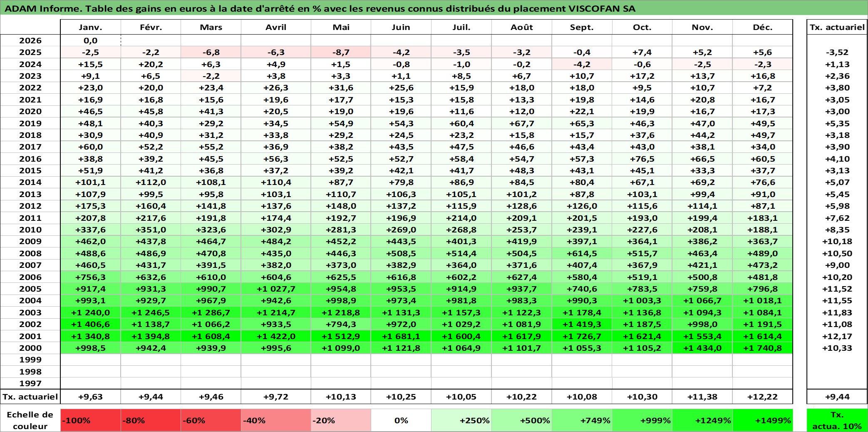The height and width of the screenshot is (432, 868).
Task: Click the 'Tx. actuariel' bottom row label
Action: point(30,397)
